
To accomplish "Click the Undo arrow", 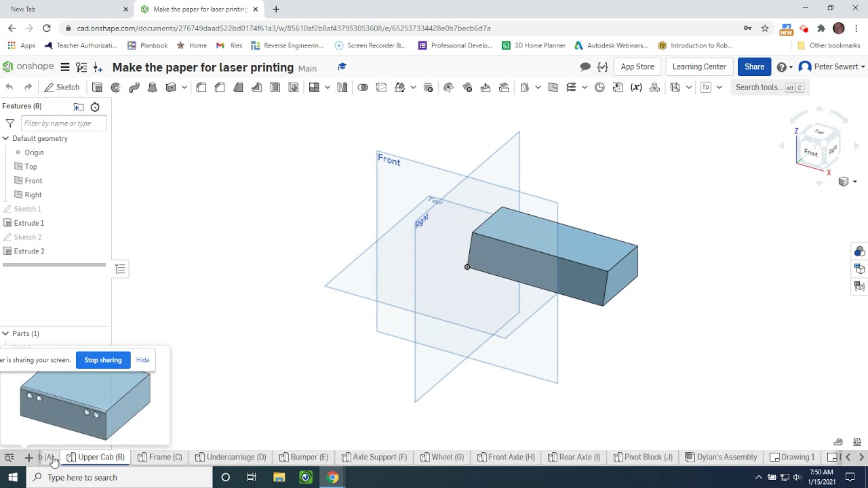I will pyautogui.click(x=9, y=87).
